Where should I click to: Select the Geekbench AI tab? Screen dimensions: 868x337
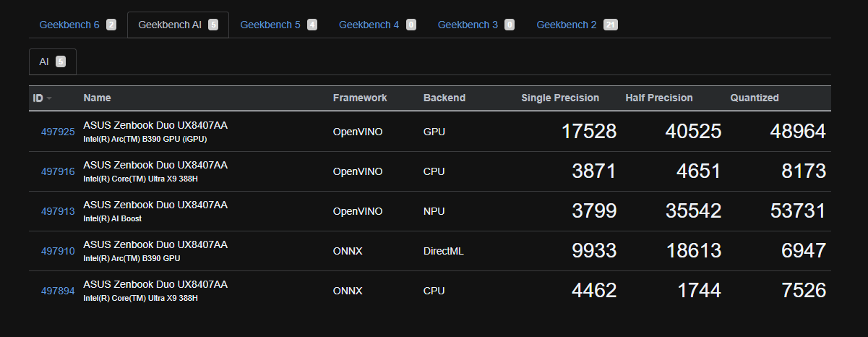click(x=178, y=25)
